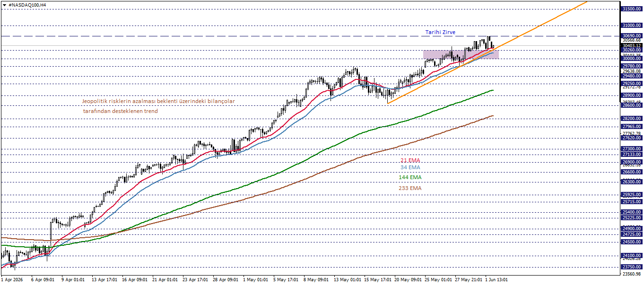Click the '16 Apr 09:01' time label
Viewport: 644px width, 285px height.
tap(135, 280)
